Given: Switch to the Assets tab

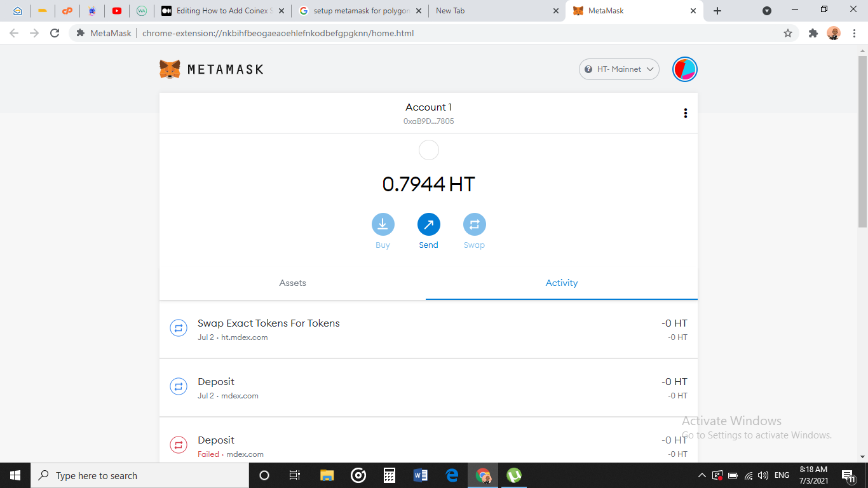Looking at the screenshot, I should tap(292, 283).
